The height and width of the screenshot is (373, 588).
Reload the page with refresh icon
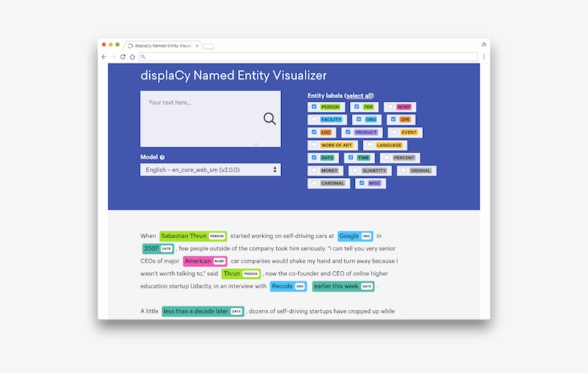click(x=123, y=57)
